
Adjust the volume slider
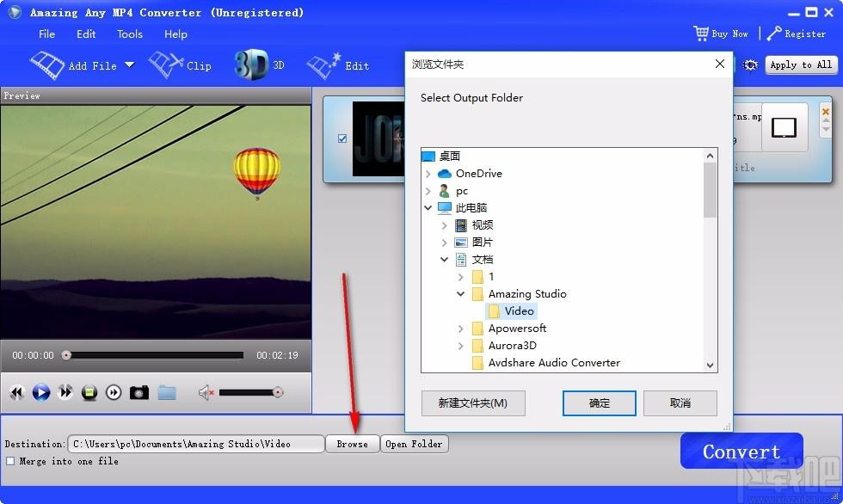[251, 393]
